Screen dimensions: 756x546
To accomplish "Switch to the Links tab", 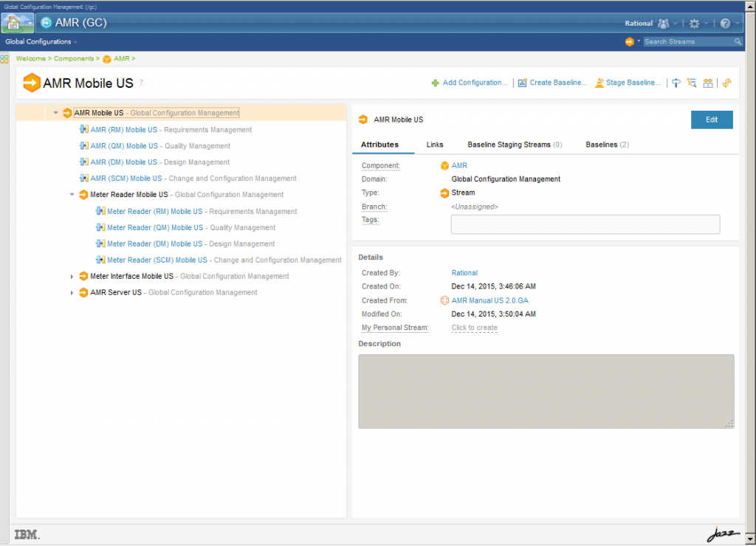I will coord(435,145).
